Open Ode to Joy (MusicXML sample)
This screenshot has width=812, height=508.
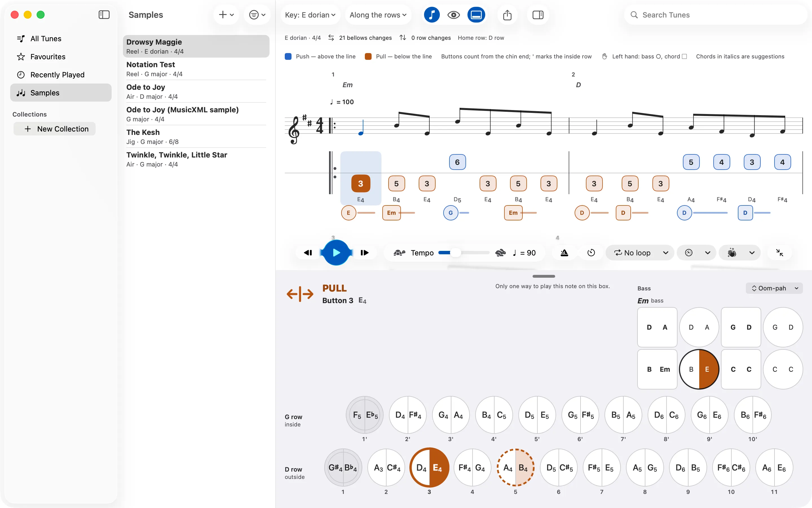coord(196,114)
